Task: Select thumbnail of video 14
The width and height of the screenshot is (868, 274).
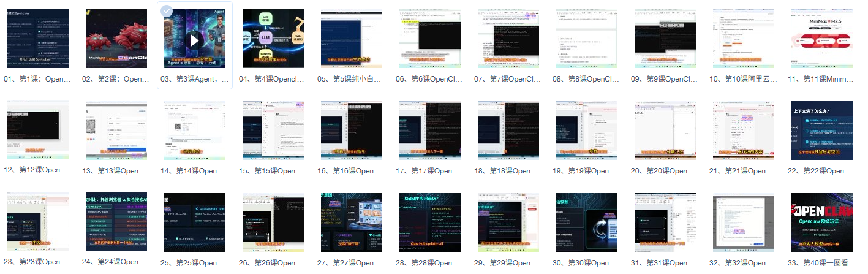Action: (x=195, y=131)
